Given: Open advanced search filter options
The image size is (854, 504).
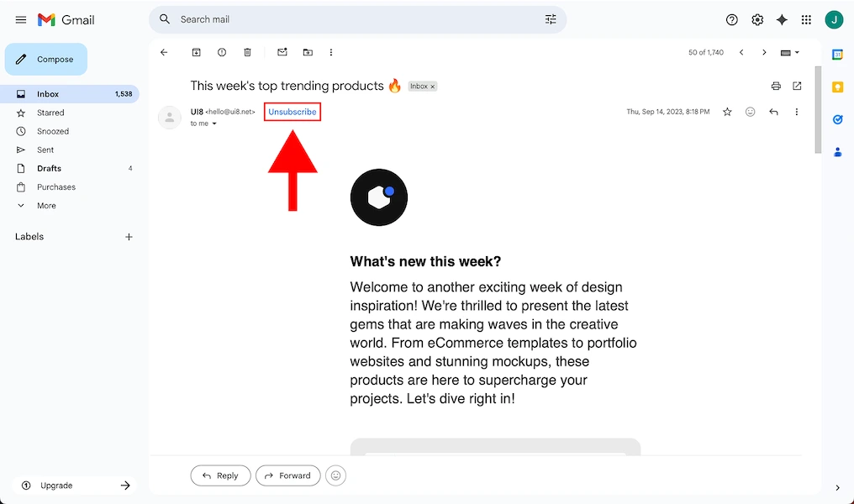Looking at the screenshot, I should tap(551, 18).
